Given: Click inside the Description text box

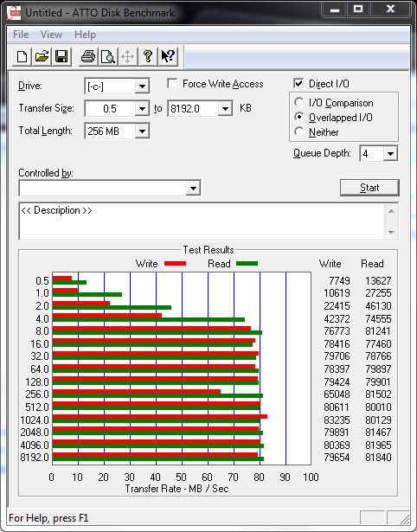Looking at the screenshot, I should click(x=202, y=221).
